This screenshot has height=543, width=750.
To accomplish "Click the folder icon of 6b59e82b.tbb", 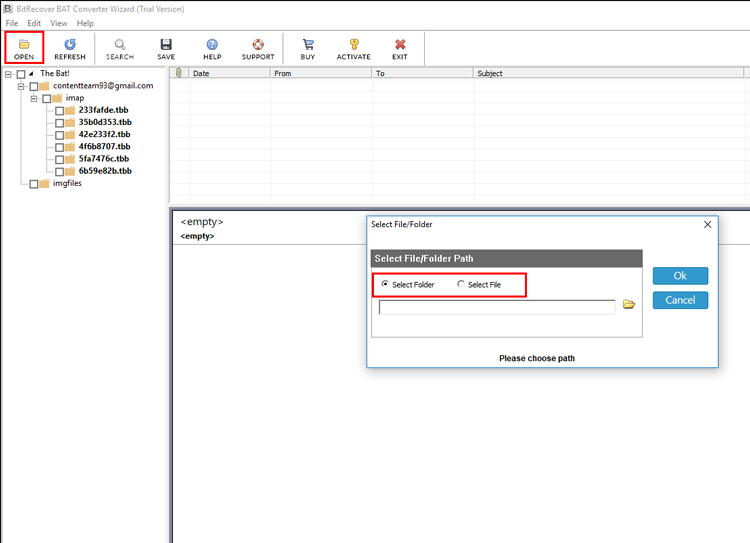I will pyautogui.click(x=70, y=171).
